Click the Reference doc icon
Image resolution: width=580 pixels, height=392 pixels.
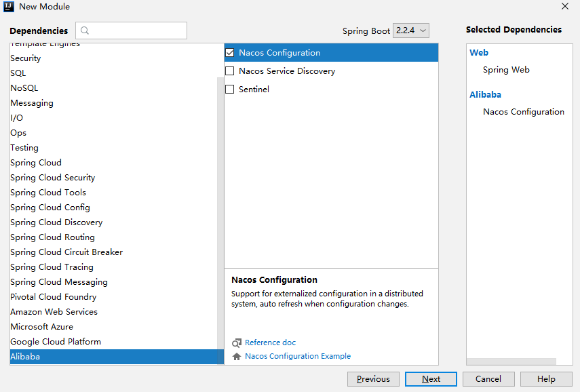point(237,343)
